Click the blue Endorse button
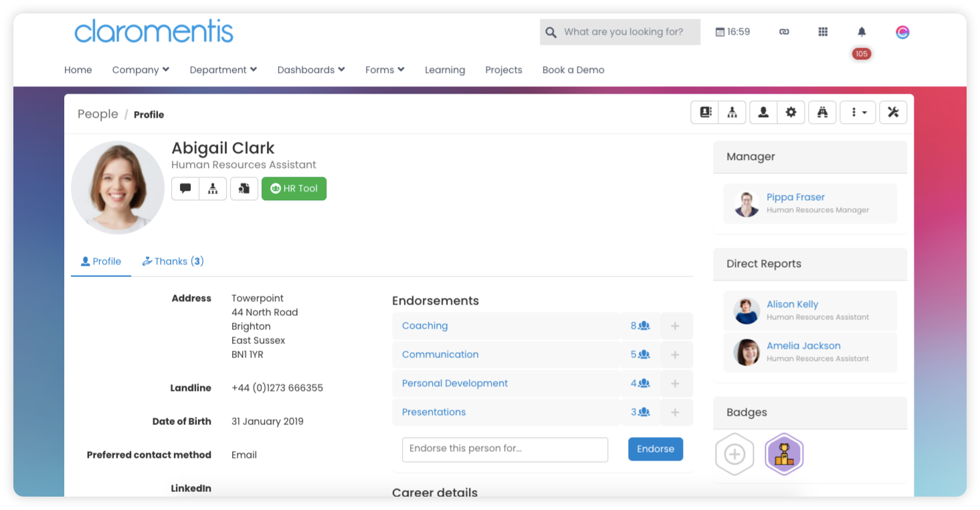Image resolution: width=980 pixels, height=510 pixels. pyautogui.click(x=655, y=449)
